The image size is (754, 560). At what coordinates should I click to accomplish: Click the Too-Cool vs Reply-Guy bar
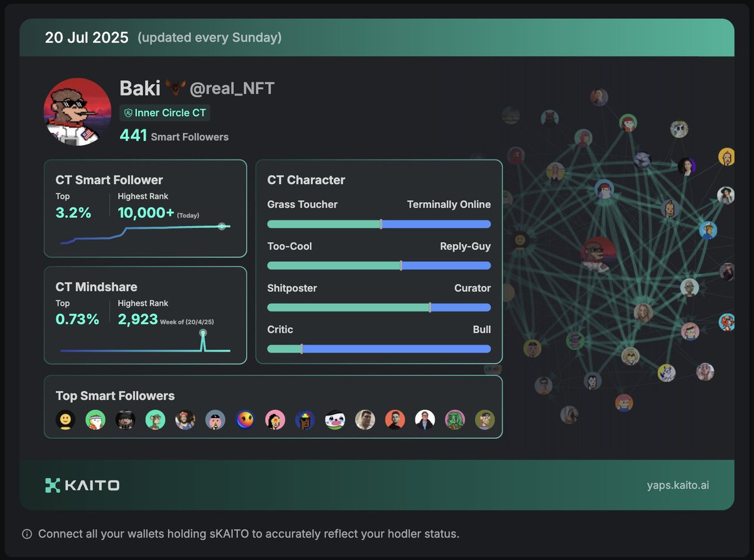coord(379,266)
